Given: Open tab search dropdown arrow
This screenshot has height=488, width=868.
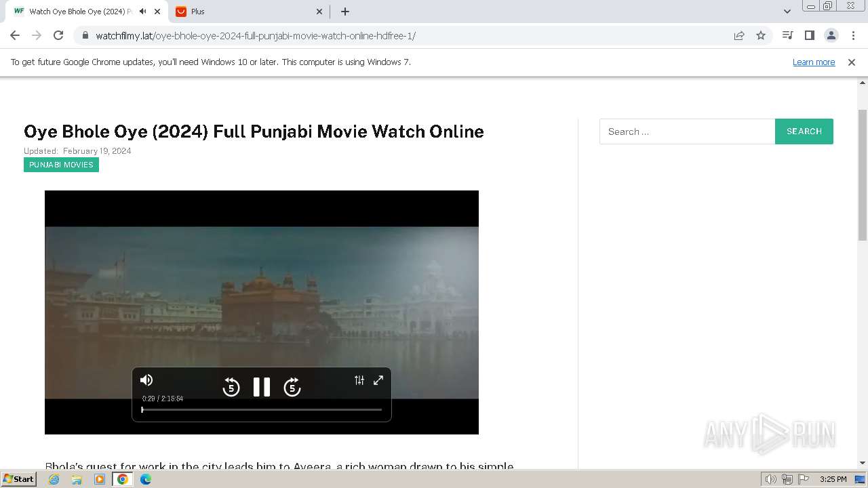Looking at the screenshot, I should 787,12.
